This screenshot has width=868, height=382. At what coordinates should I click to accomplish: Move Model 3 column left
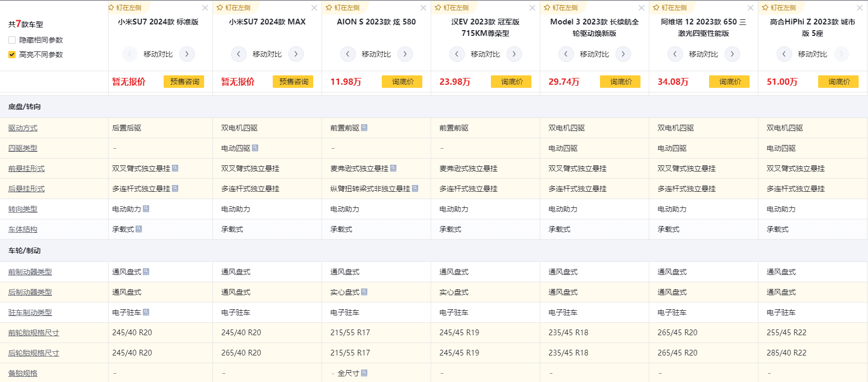click(x=566, y=54)
